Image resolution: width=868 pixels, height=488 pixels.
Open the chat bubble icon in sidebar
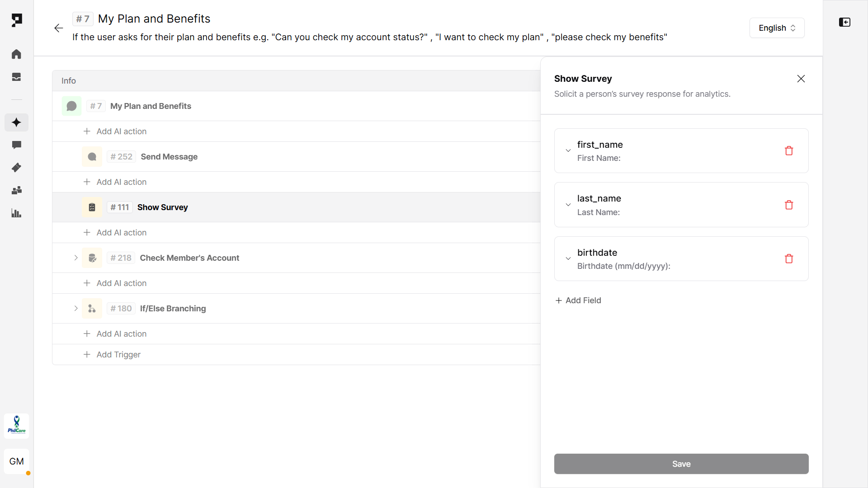coord(16,145)
